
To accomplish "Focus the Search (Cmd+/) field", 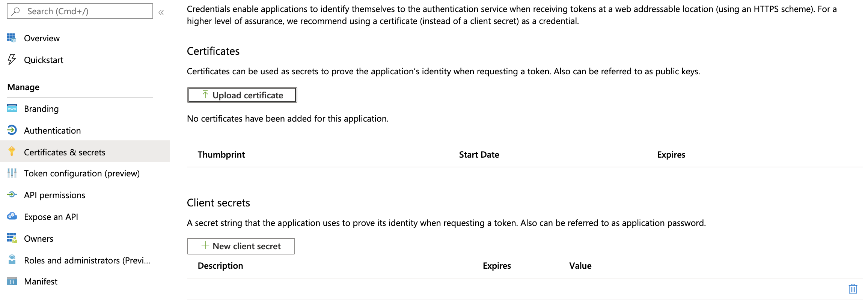I will pos(84,11).
